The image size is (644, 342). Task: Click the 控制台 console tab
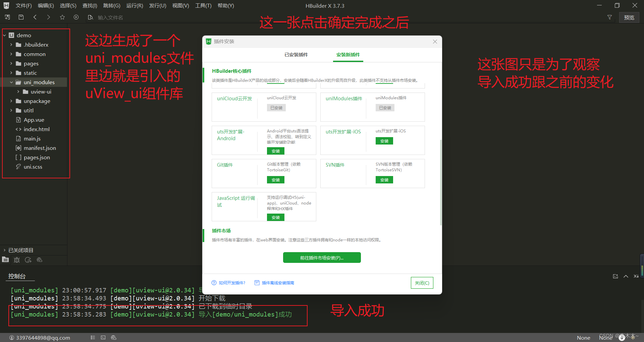pos(17,276)
